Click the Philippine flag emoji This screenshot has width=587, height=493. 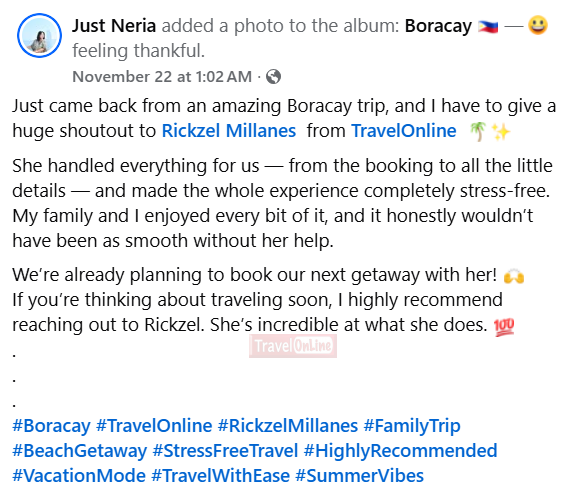[x=488, y=27]
